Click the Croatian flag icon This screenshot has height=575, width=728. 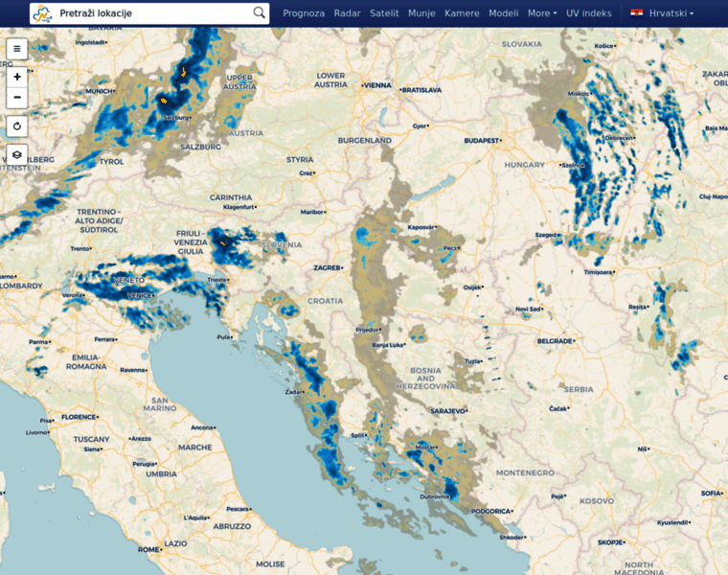(x=637, y=13)
